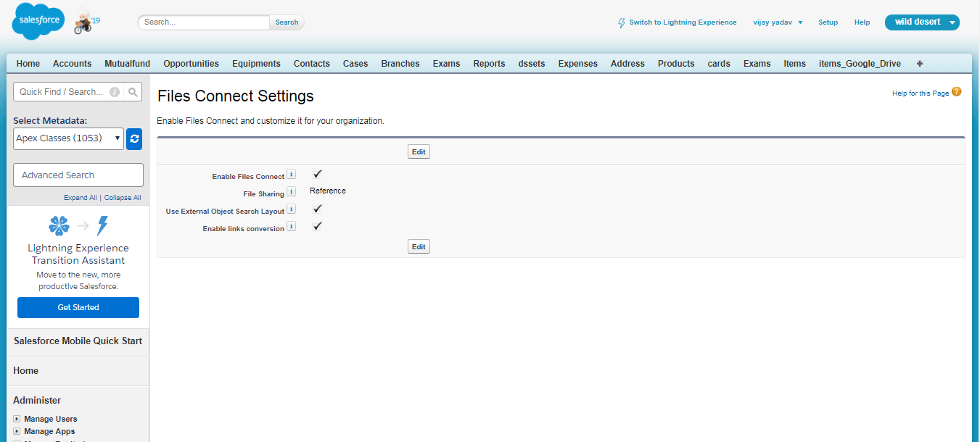The width and height of the screenshot is (980, 442).
Task: Open the Setup link
Action: (x=828, y=22)
